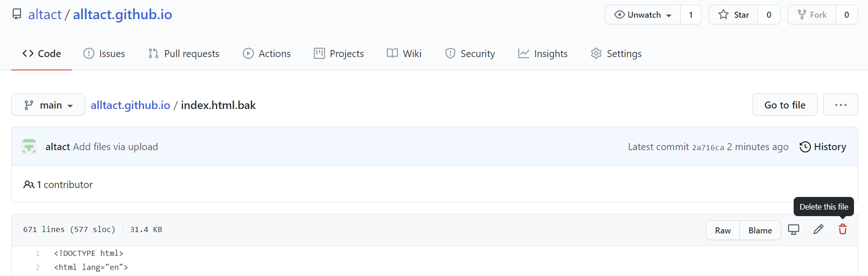Switch to the Code tab
The height and width of the screenshot is (276, 868).
[x=42, y=53]
